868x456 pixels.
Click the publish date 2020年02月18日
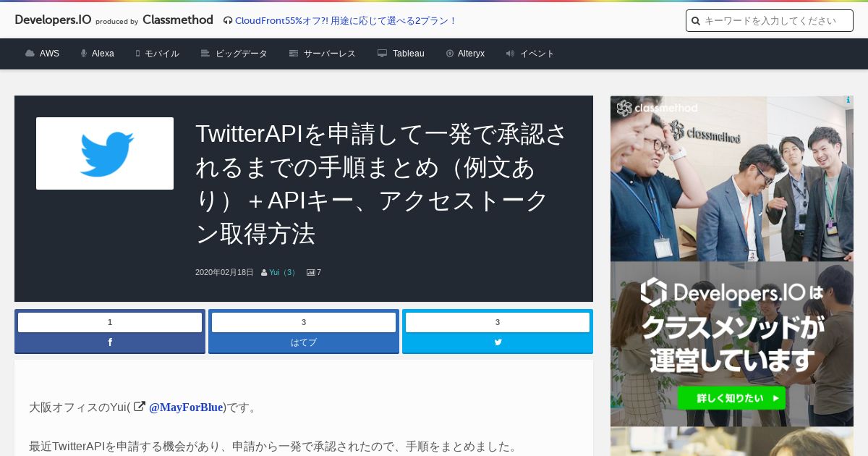click(x=224, y=273)
